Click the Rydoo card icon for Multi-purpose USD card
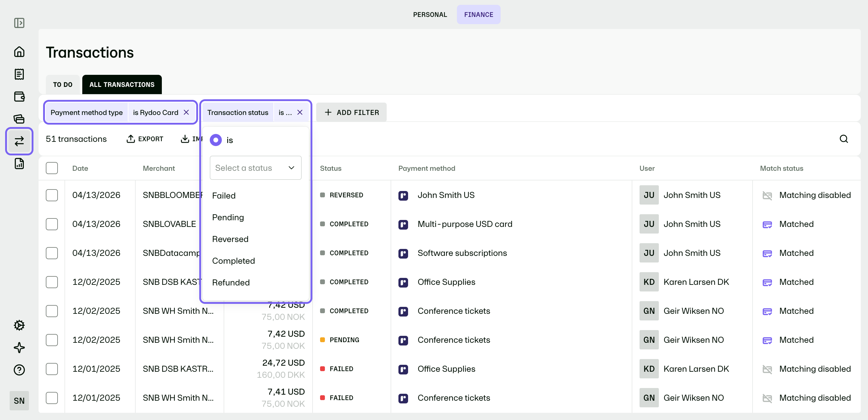Screen dimensions: 868x420 click(403, 224)
